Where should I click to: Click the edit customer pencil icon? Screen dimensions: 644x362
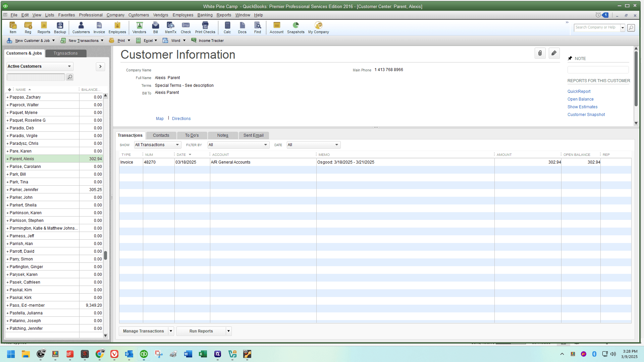coord(554,53)
